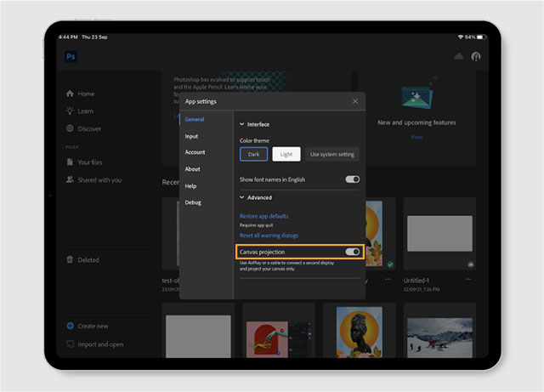544x392 pixels.
Task: Tap the Wi-Fi icon in status bar
Action: tap(461, 37)
